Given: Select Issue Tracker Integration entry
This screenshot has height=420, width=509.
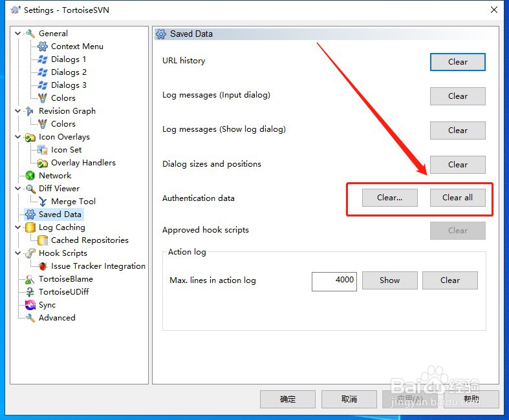Looking at the screenshot, I should point(98,266).
